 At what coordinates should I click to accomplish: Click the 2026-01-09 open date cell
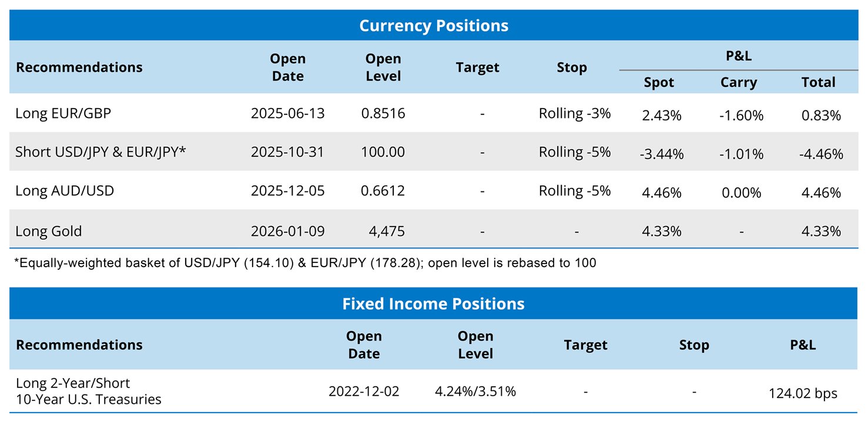pos(287,231)
